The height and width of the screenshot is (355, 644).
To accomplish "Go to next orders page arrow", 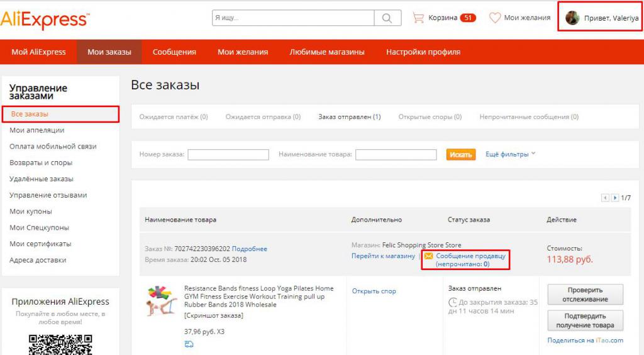I will point(615,198).
